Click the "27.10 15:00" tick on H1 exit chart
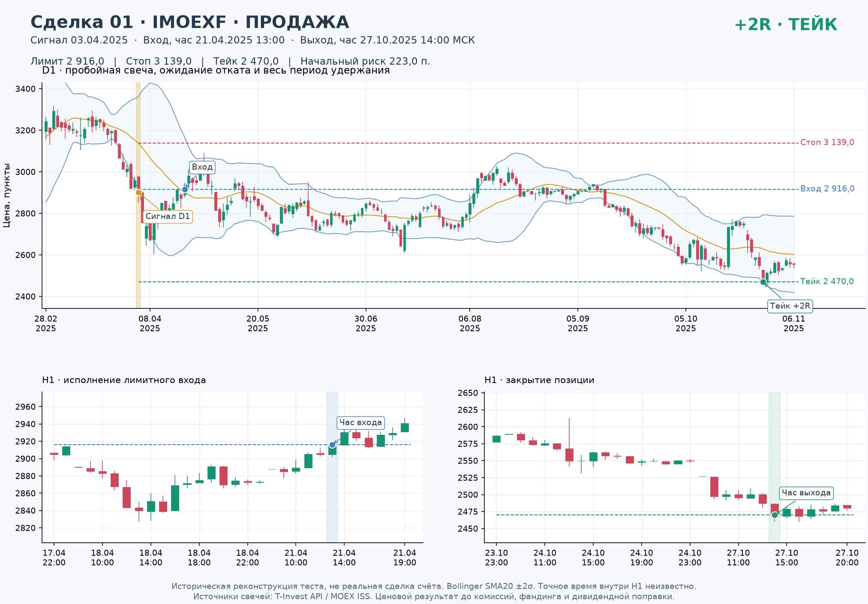The width and height of the screenshot is (868, 604). pos(787,558)
